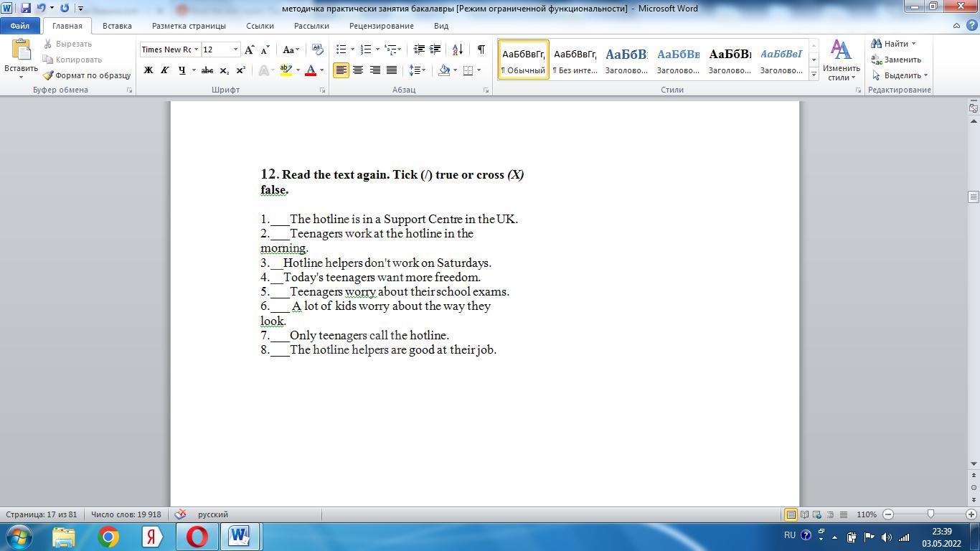980x551 pixels.
Task: Apply subscript formatting
Action: 224,70
